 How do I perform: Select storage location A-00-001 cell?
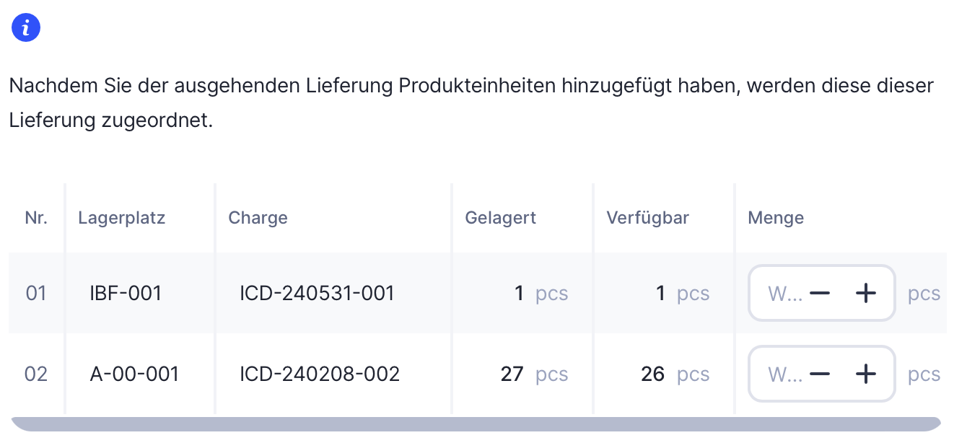(x=134, y=374)
